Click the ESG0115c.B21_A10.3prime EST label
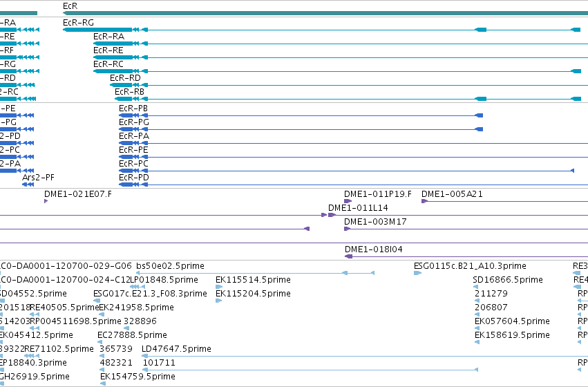 [471, 266]
